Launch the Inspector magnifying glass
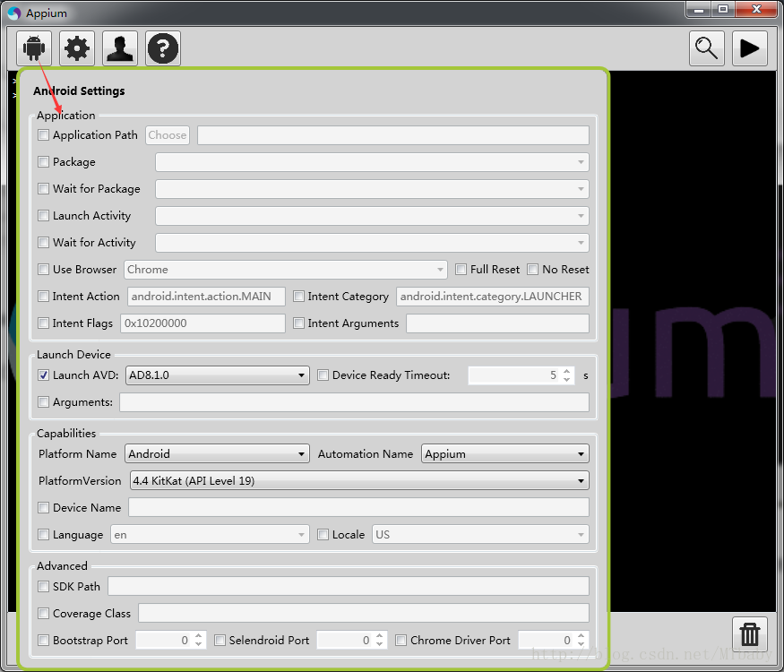The image size is (784, 672). [707, 48]
